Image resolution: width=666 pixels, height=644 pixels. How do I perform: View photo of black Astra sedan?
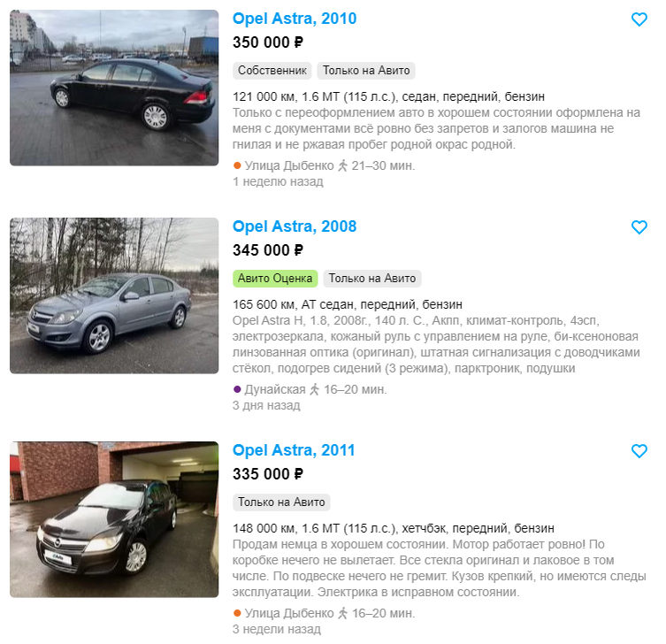[x=114, y=88]
